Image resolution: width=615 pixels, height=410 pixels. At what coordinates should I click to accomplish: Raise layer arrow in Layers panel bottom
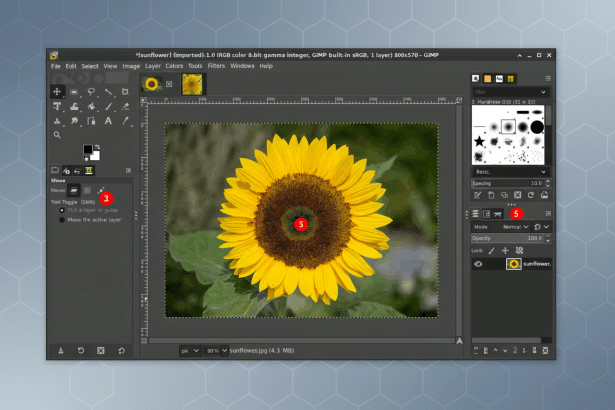click(x=495, y=350)
